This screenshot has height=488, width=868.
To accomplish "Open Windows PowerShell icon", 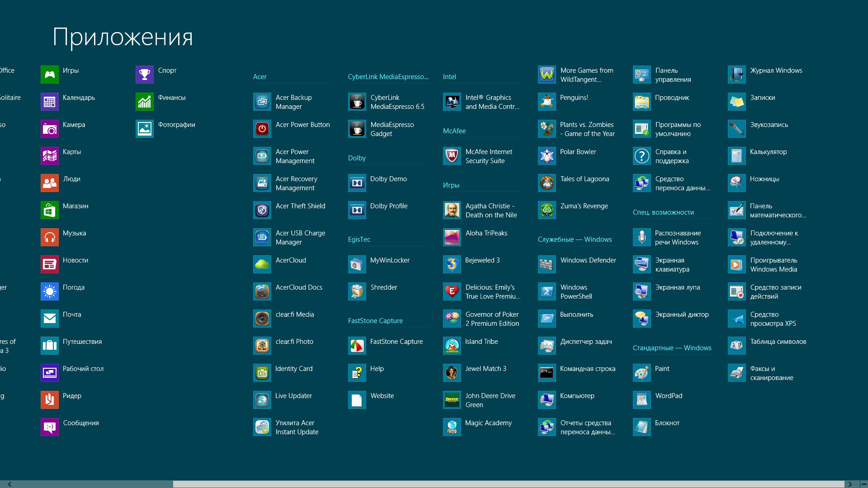I will [x=547, y=291].
